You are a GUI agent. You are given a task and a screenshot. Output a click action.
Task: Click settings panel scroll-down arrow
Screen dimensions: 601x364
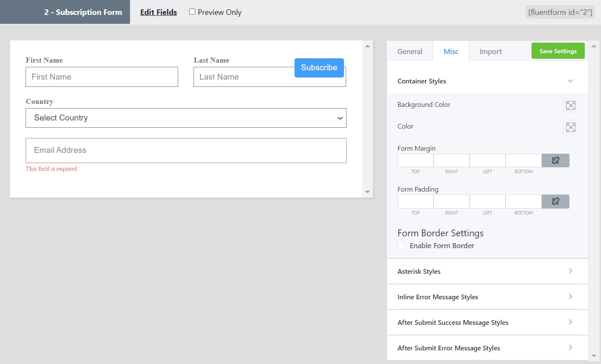coord(594,356)
